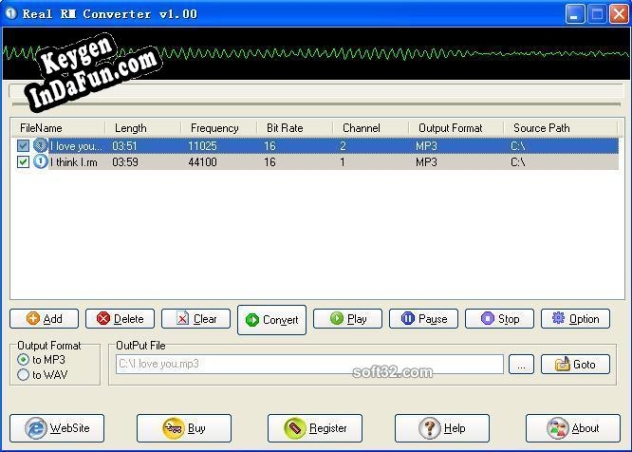Sort by Channel column header
Image resolution: width=632 pixels, height=452 pixels.
(370, 128)
